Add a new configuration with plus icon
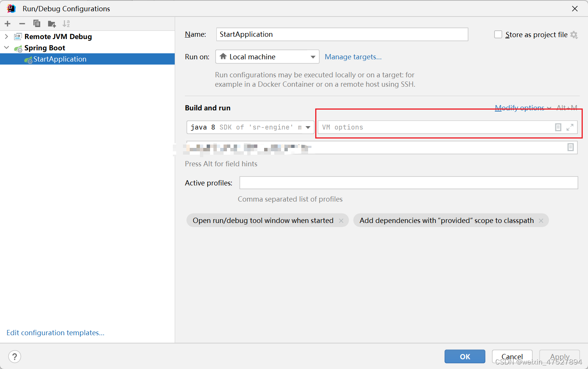 point(8,24)
